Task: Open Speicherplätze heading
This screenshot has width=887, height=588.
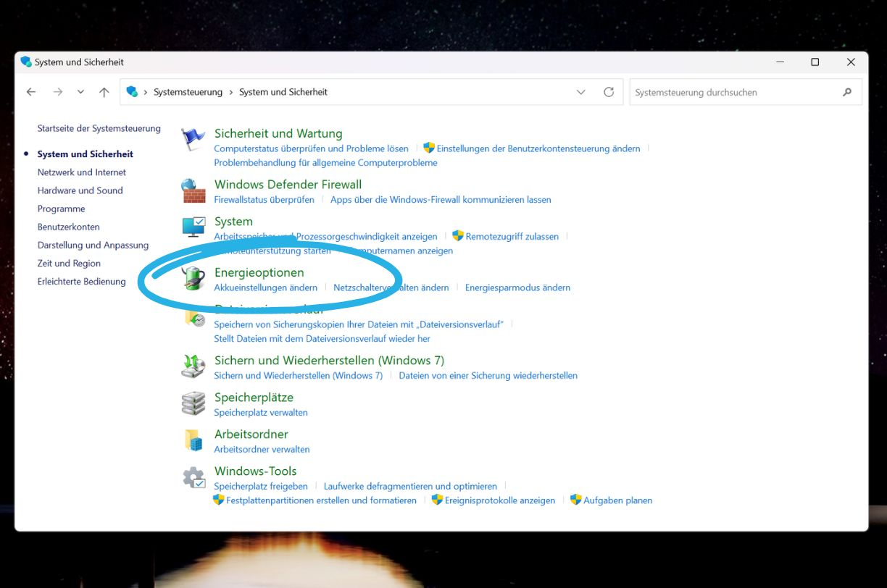Action: (254, 397)
